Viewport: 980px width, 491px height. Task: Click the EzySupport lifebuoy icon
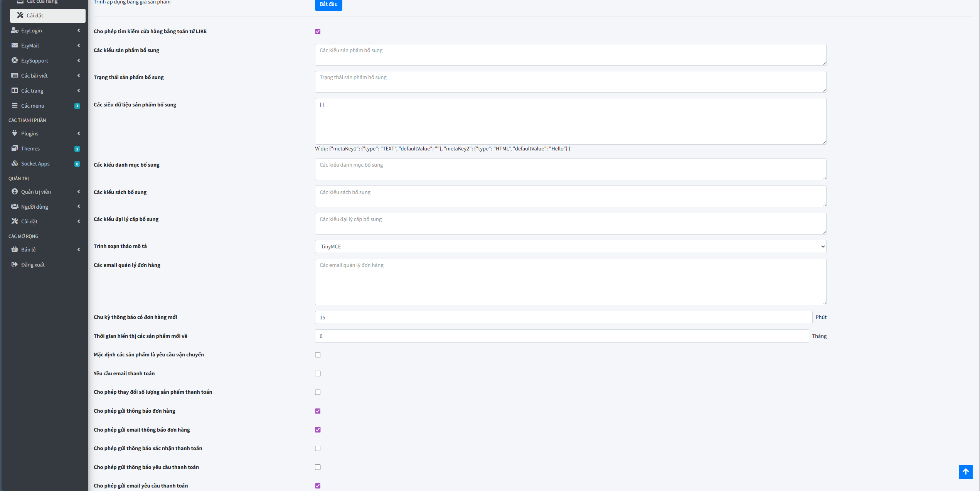click(x=15, y=60)
